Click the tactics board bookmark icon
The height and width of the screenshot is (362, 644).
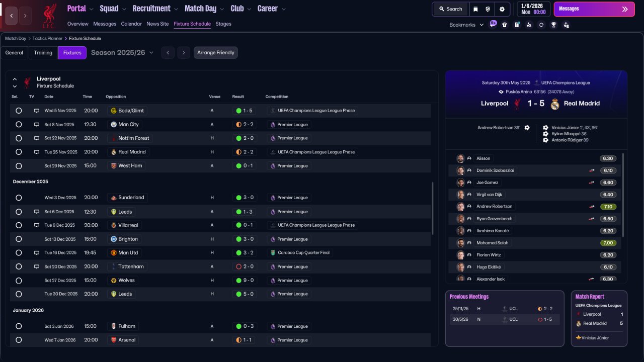(517, 25)
